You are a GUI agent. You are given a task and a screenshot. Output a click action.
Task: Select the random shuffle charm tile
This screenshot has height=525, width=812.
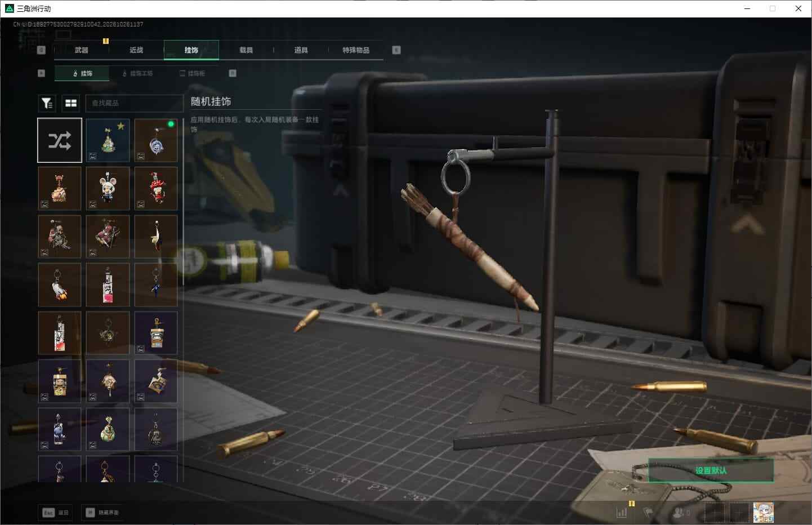pos(60,140)
